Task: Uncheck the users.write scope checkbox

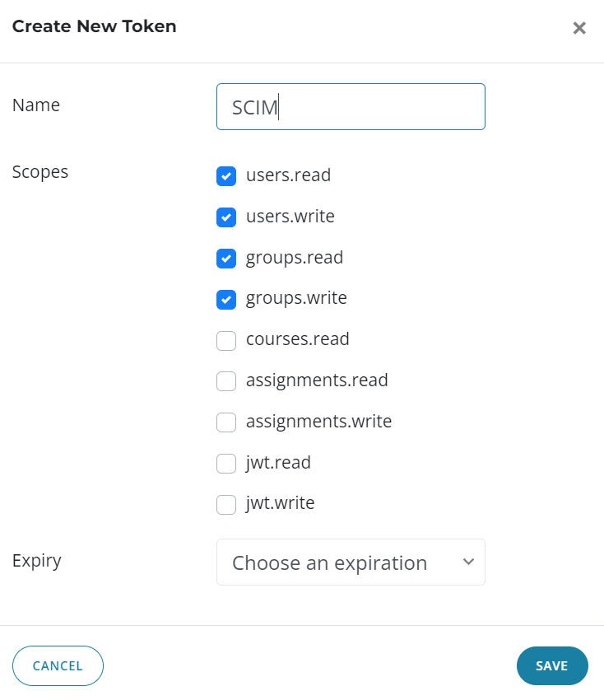Action: coord(226,217)
